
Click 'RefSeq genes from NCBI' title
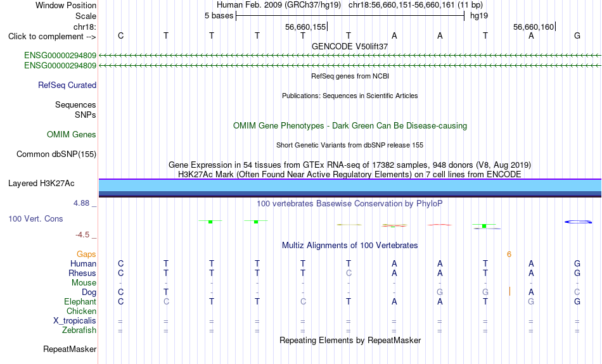pyautogui.click(x=350, y=76)
